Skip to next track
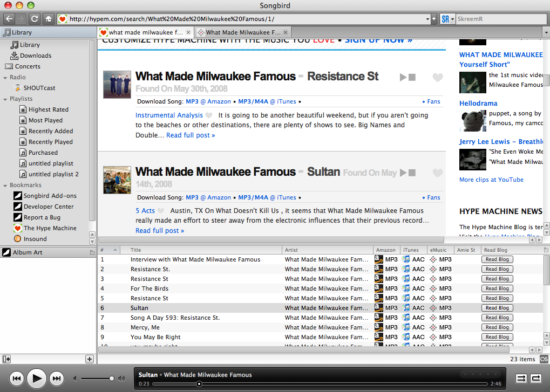This screenshot has width=550, height=392. click(57, 379)
